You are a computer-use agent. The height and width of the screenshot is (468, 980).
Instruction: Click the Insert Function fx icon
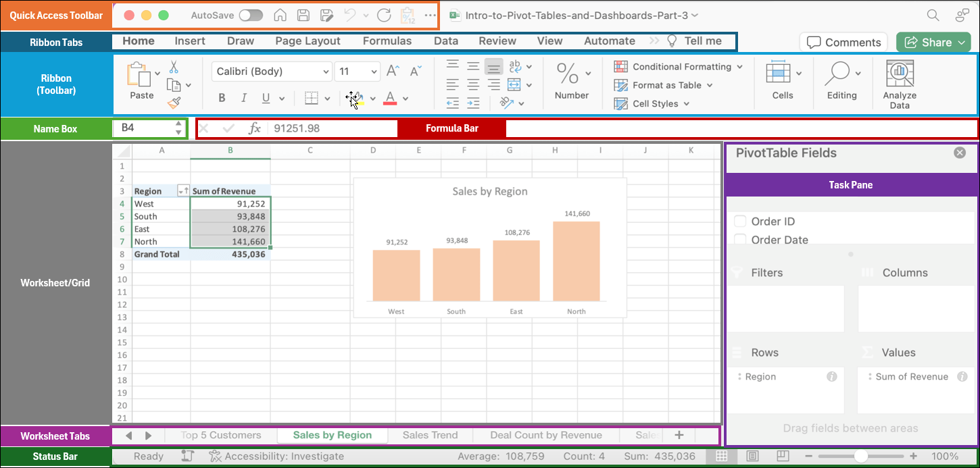[x=254, y=128]
